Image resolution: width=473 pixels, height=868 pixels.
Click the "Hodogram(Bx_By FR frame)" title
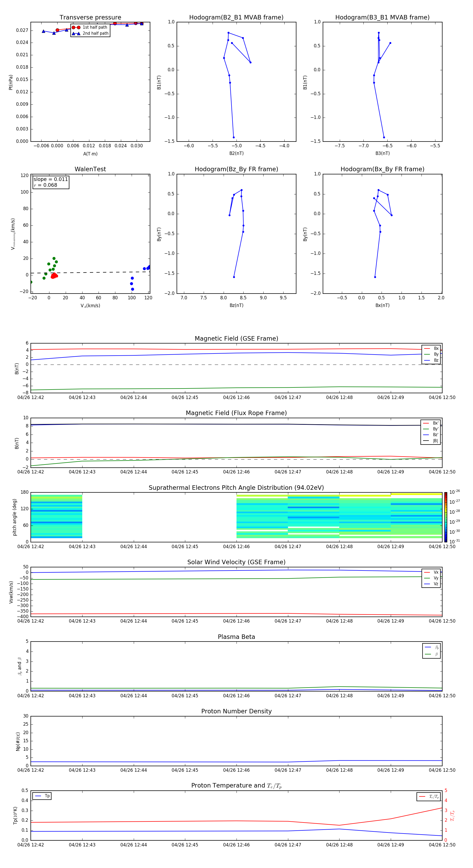coord(382,169)
